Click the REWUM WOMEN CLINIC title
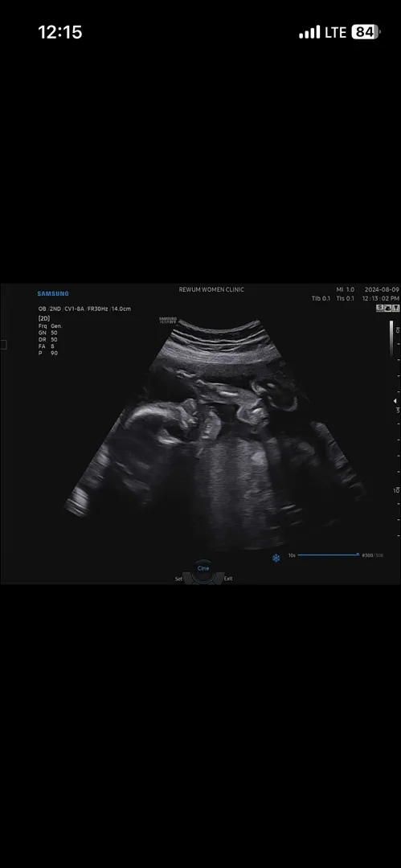Viewport: 401px width, 868px height. coord(211,289)
